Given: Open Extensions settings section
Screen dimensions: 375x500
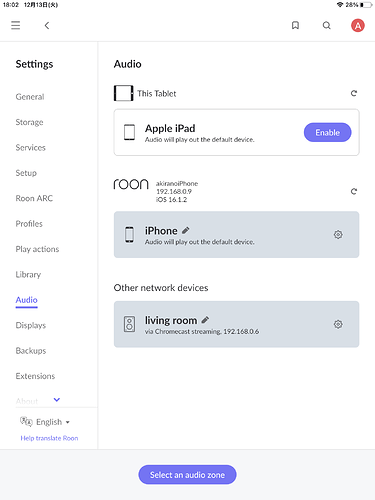Looking at the screenshot, I should (x=35, y=376).
